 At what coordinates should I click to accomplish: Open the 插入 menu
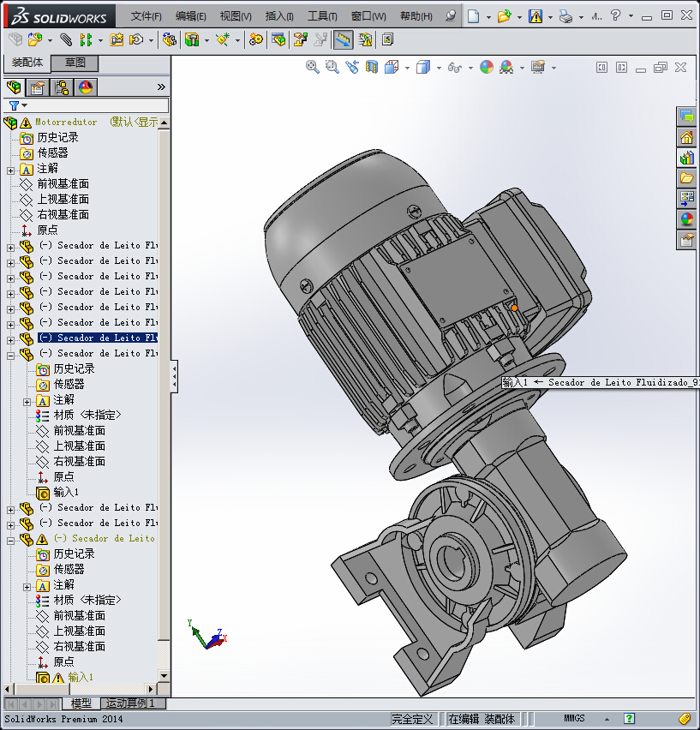[279, 16]
